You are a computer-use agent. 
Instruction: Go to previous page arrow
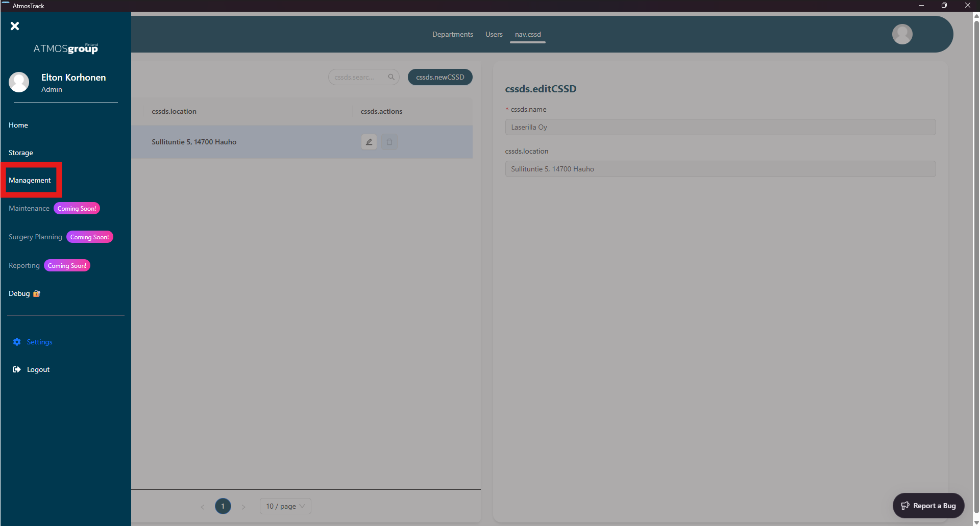[x=203, y=507]
